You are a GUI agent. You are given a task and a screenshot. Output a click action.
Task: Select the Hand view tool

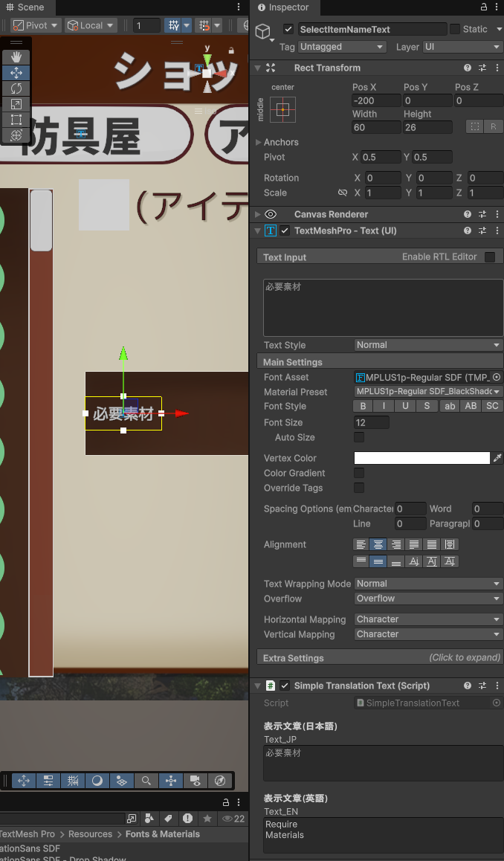pos(16,57)
